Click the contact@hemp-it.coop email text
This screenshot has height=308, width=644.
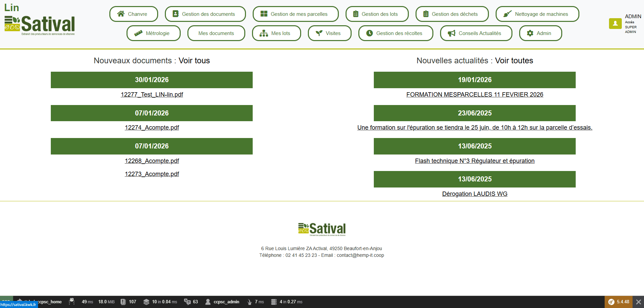click(360, 255)
